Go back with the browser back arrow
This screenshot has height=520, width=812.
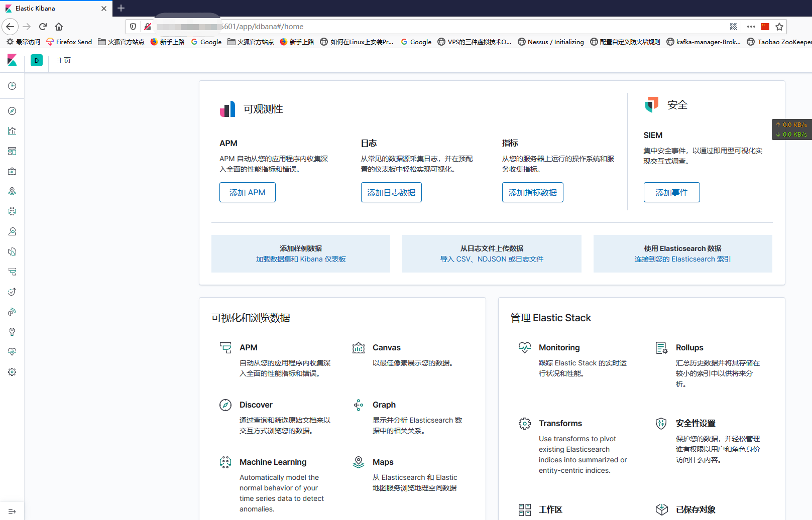pyautogui.click(x=10, y=27)
